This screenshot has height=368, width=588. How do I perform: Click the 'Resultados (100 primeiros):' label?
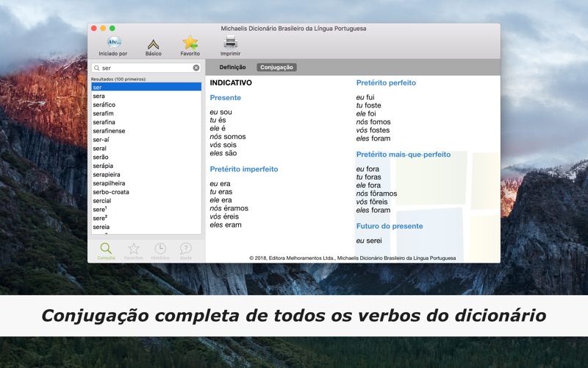118,79
